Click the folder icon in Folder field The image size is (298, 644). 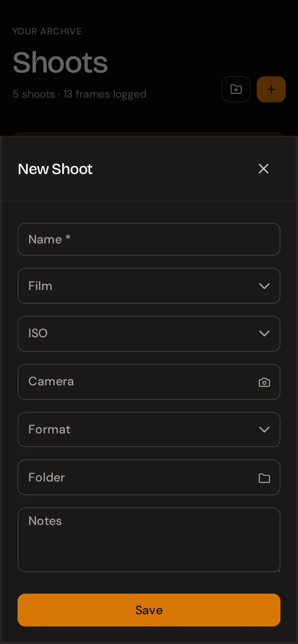(264, 478)
